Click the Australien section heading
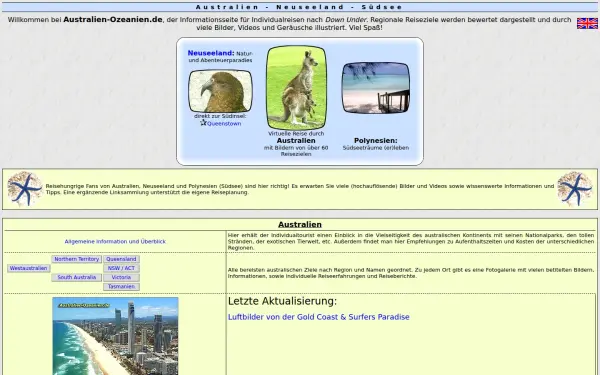 pos(300,225)
